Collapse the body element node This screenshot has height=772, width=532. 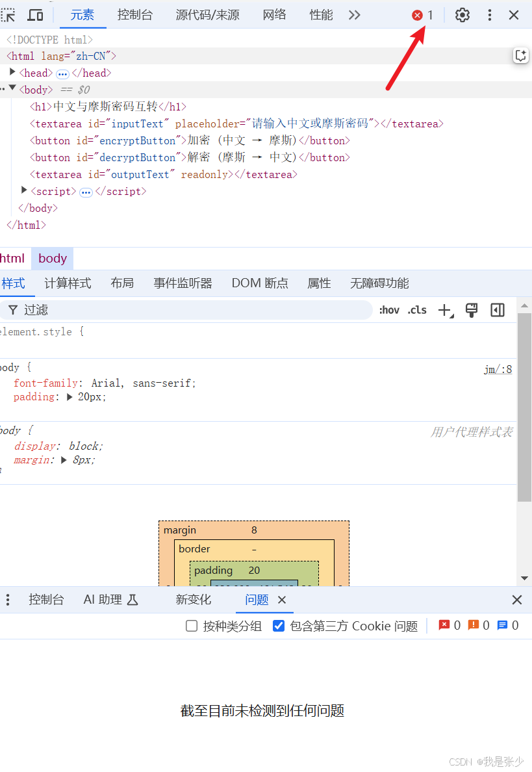[x=13, y=88]
